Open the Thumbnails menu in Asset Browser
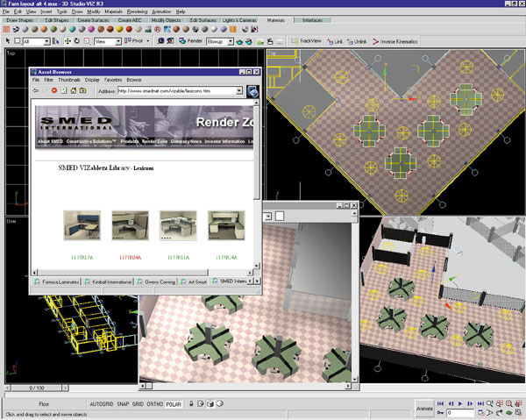The width and height of the screenshot is (526, 420). 69,80
